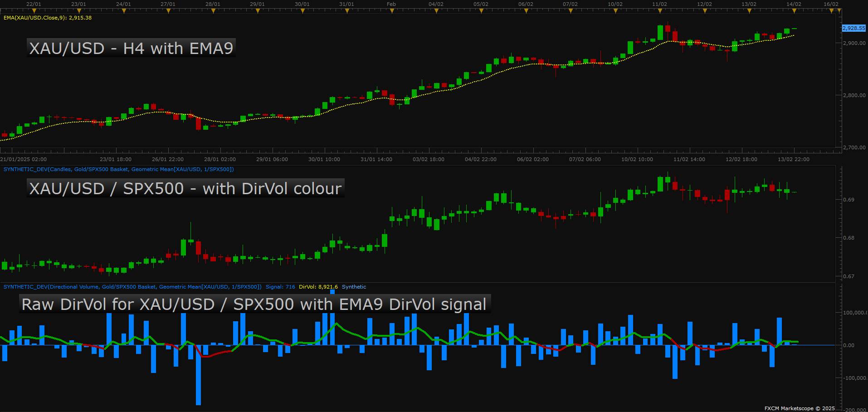Viewport: 868px width, 412px height.
Task: Click the 2,900.00 price axis label
Action: (854, 43)
